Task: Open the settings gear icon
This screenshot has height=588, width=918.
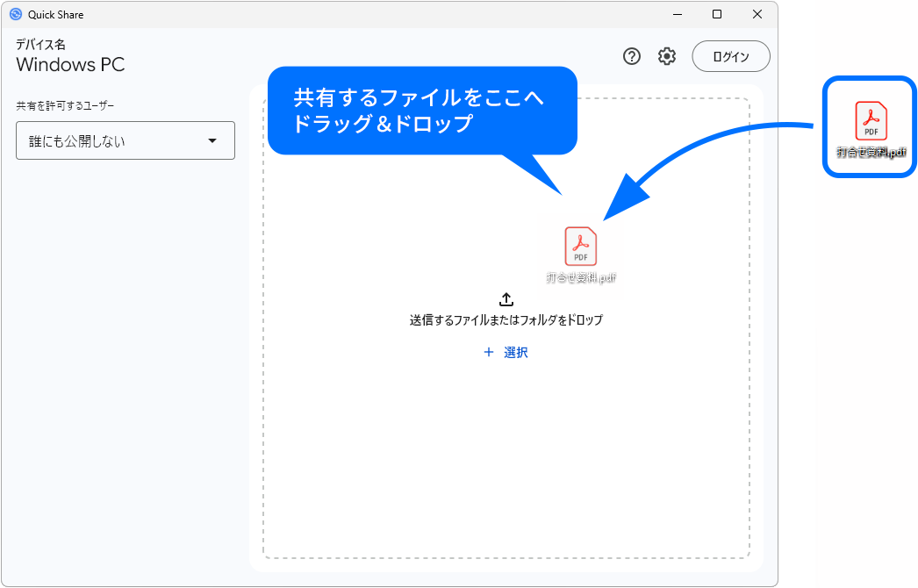Action: pos(667,56)
